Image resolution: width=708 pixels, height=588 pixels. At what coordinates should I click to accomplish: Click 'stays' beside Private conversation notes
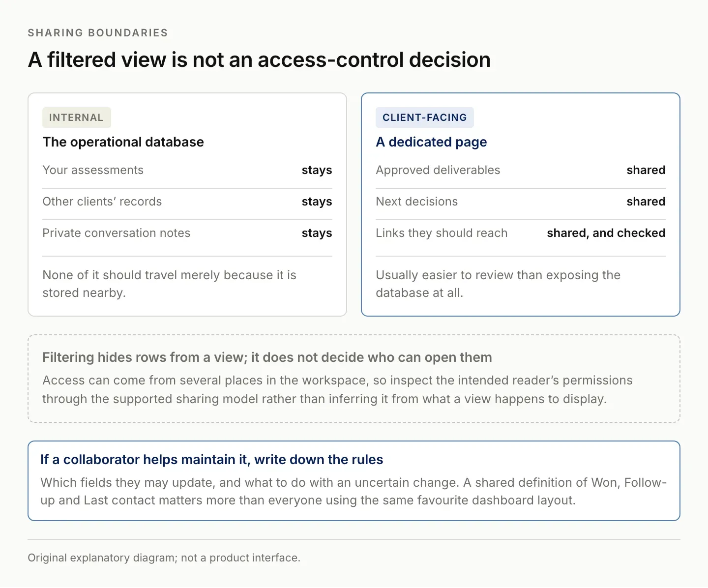coord(317,233)
